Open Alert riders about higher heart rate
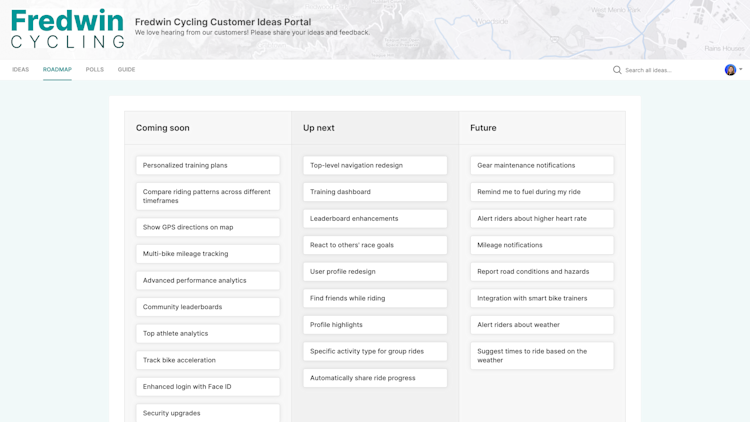 pos(542,218)
